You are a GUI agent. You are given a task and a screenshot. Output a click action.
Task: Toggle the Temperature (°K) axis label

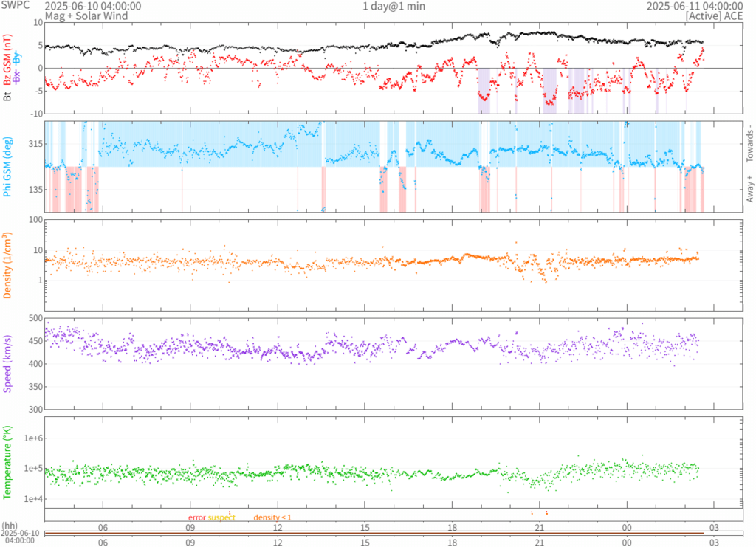tap(7, 462)
